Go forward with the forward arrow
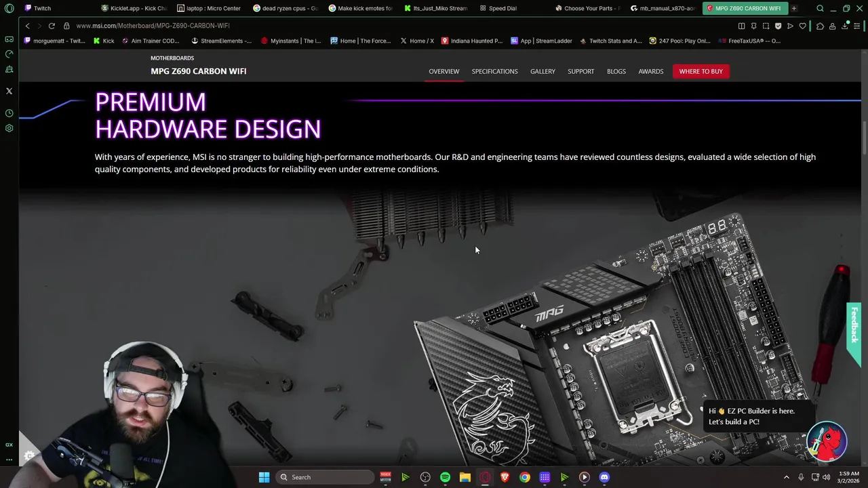Viewport: 868px width, 488px height. (x=39, y=26)
